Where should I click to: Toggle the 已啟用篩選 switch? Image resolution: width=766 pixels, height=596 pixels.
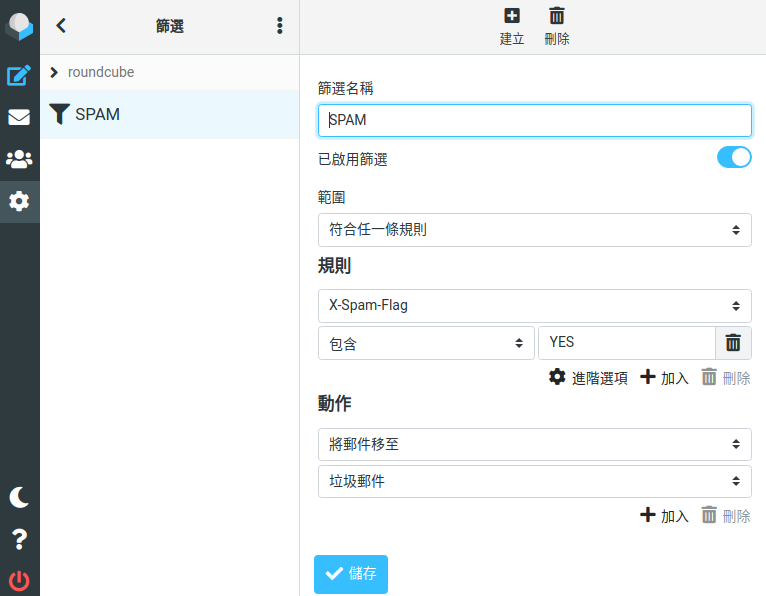coord(734,157)
